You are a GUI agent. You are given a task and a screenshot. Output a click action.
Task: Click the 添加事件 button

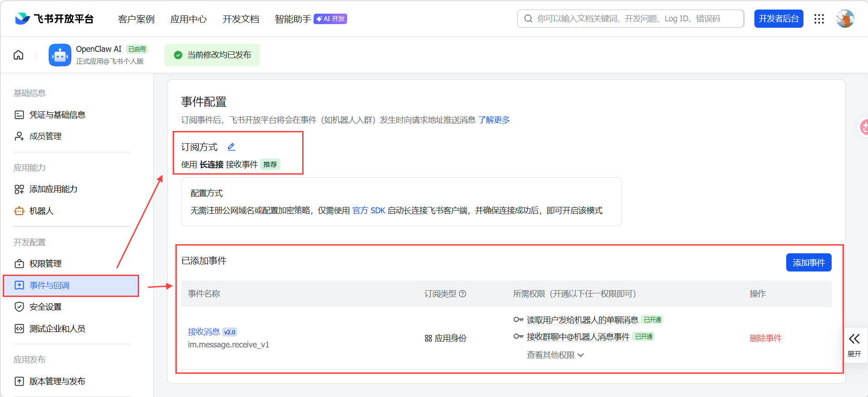(x=808, y=262)
